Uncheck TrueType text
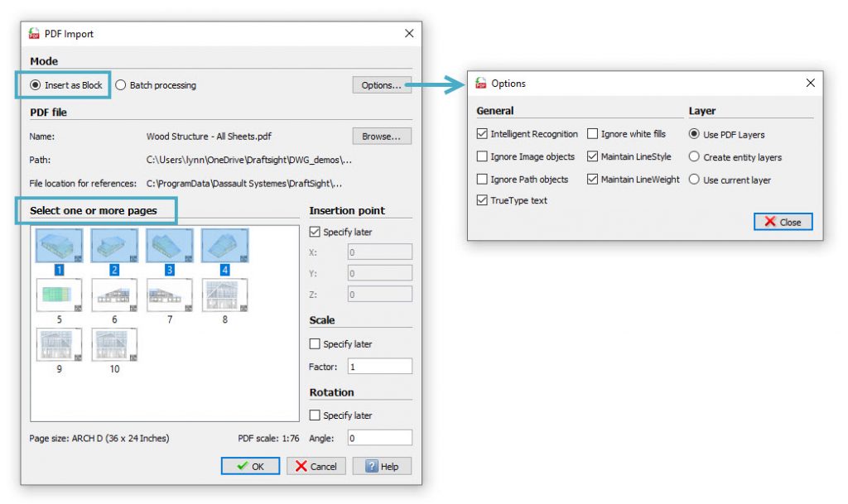The height and width of the screenshot is (504, 848). pyautogui.click(x=483, y=199)
